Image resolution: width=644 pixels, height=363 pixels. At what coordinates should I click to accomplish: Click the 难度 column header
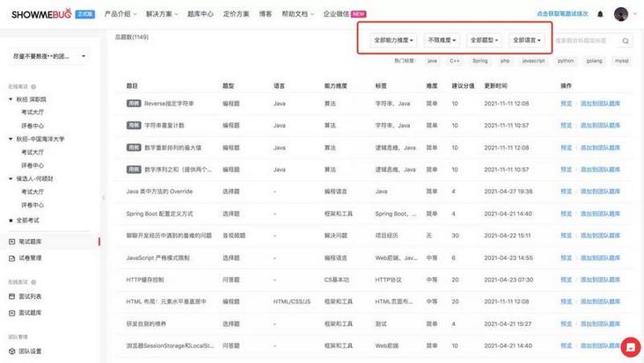click(432, 86)
